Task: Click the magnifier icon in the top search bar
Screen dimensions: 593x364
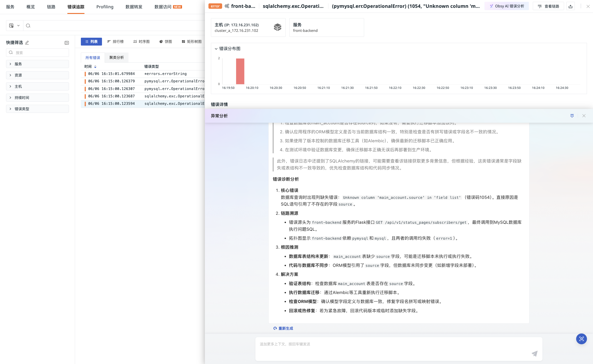Action: point(28,26)
